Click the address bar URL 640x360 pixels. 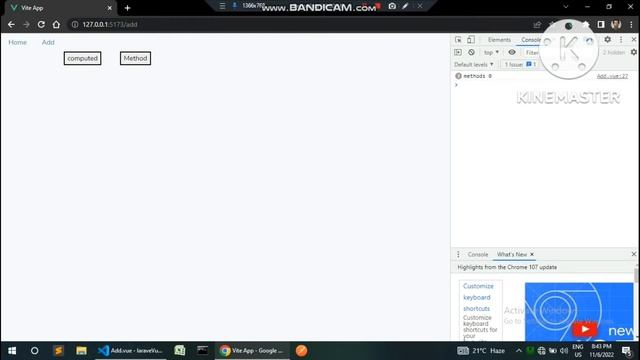coord(110,24)
